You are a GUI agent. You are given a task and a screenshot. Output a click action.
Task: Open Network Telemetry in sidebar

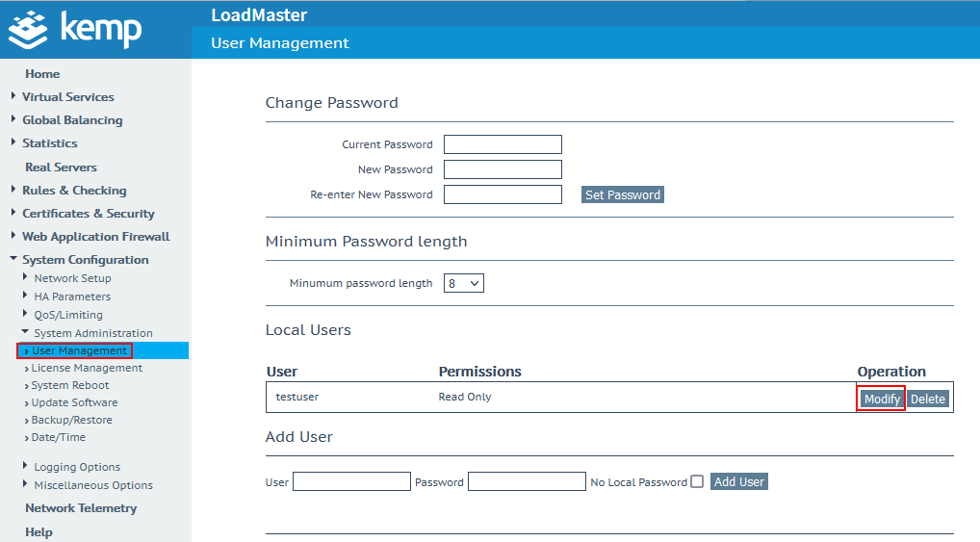pyautogui.click(x=81, y=508)
